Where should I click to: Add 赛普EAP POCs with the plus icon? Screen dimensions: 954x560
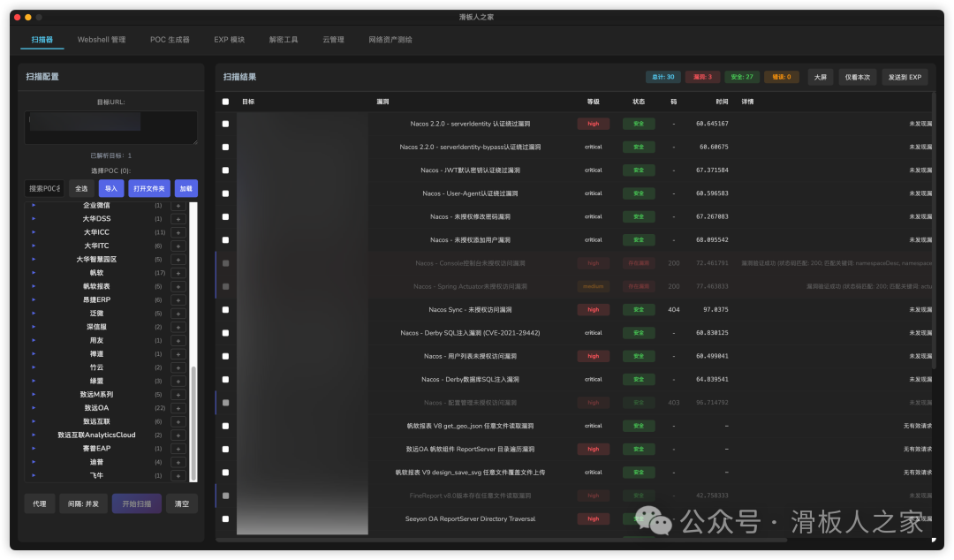click(x=178, y=449)
